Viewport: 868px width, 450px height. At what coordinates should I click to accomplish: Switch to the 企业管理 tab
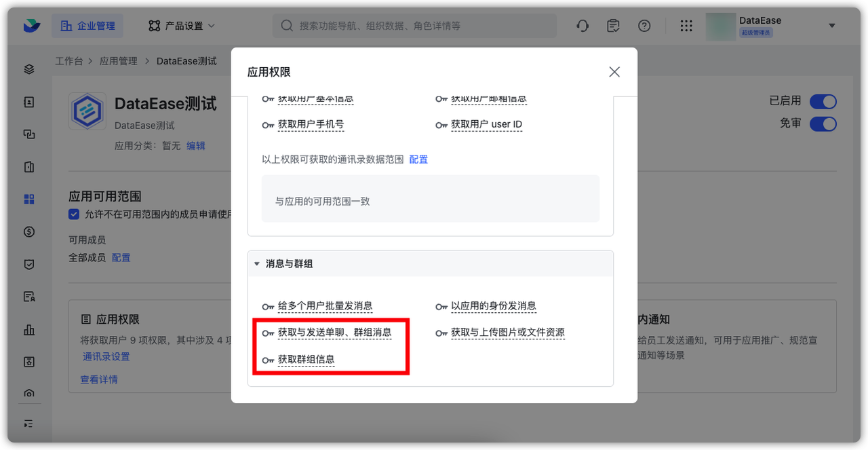(87, 26)
